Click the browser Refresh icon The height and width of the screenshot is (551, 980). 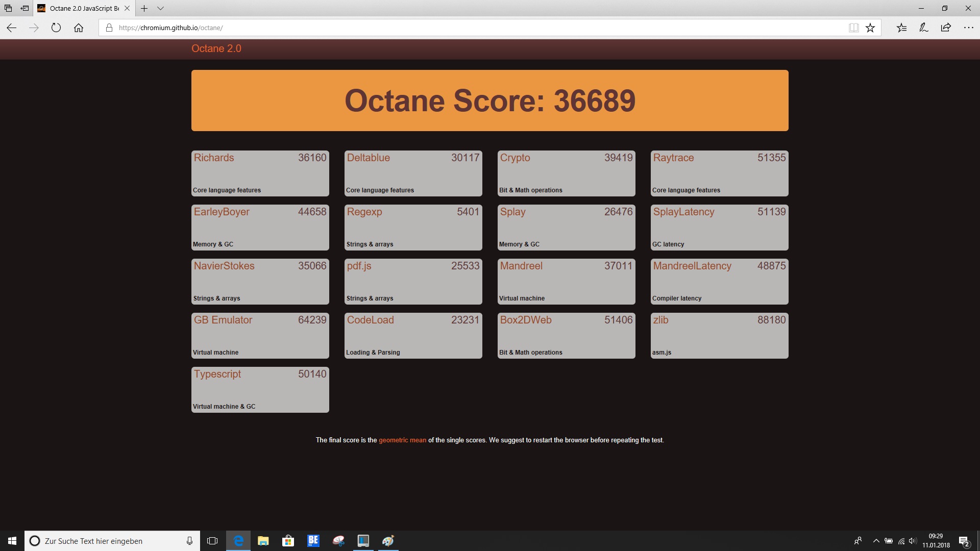pos(56,28)
